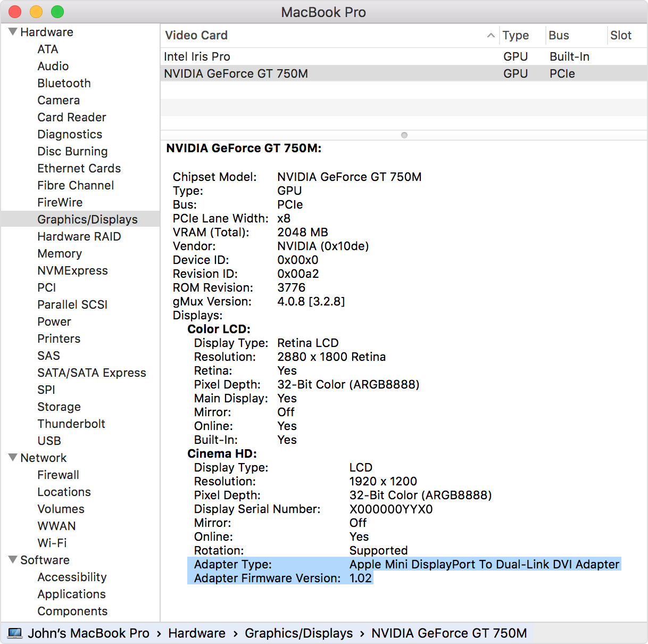Click the sort chevron in Video Card header
Image resolution: width=648 pixels, height=644 pixels.
pyautogui.click(x=491, y=35)
